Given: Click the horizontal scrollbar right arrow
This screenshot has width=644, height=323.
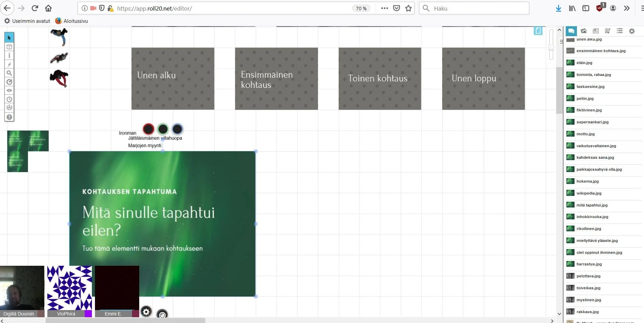Looking at the screenshot, I should tap(552, 321).
